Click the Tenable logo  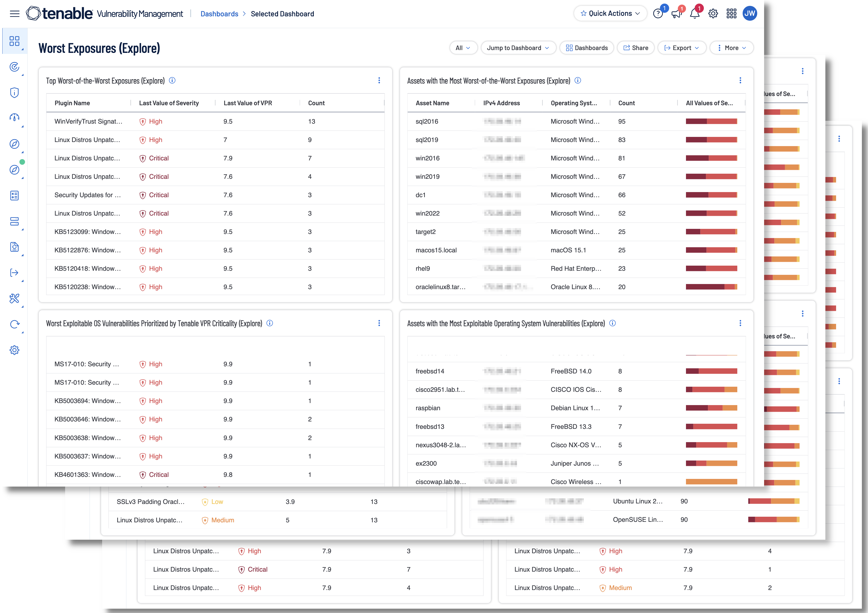tap(59, 14)
